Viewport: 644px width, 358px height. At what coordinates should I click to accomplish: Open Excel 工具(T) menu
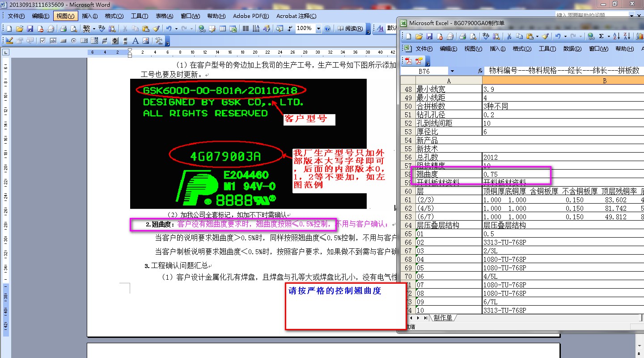pos(547,49)
